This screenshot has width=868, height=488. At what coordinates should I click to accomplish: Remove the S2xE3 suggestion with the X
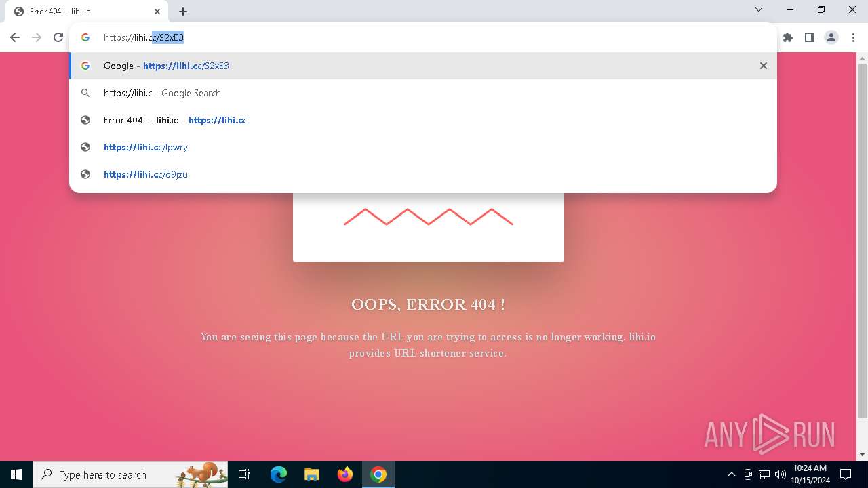(764, 66)
